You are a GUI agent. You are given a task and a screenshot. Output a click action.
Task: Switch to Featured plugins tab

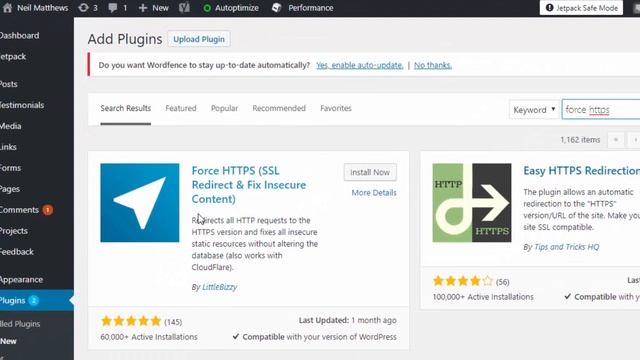[x=181, y=108]
